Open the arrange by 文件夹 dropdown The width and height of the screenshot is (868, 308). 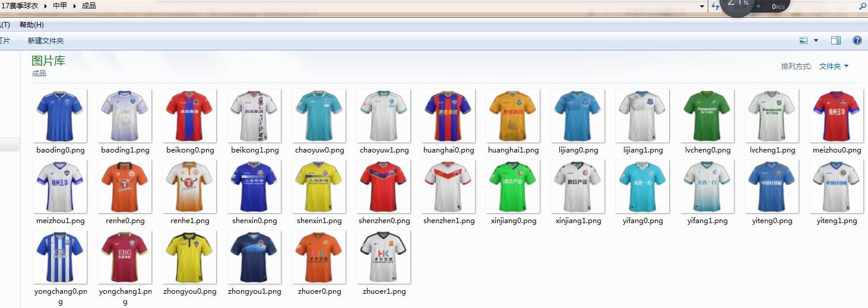834,66
